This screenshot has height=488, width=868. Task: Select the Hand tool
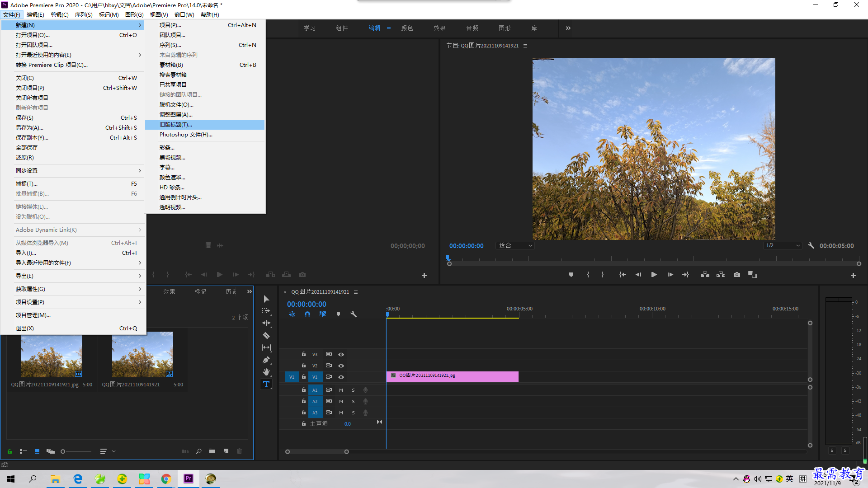(266, 372)
